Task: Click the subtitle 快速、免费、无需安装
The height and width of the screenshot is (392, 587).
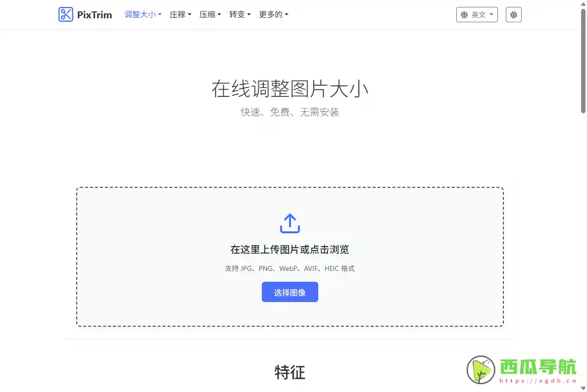Action: coord(290,112)
